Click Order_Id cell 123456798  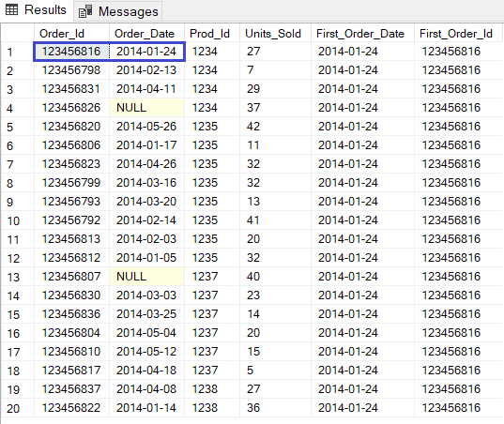71,70
